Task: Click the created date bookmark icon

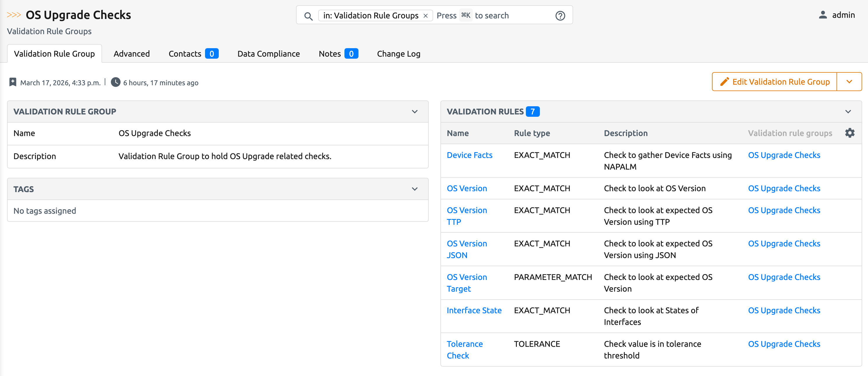Action: [x=13, y=82]
